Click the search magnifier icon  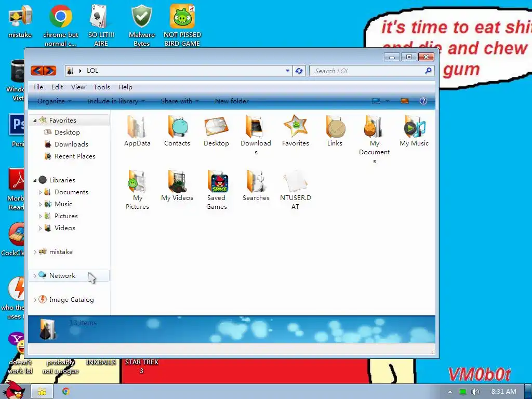click(428, 71)
